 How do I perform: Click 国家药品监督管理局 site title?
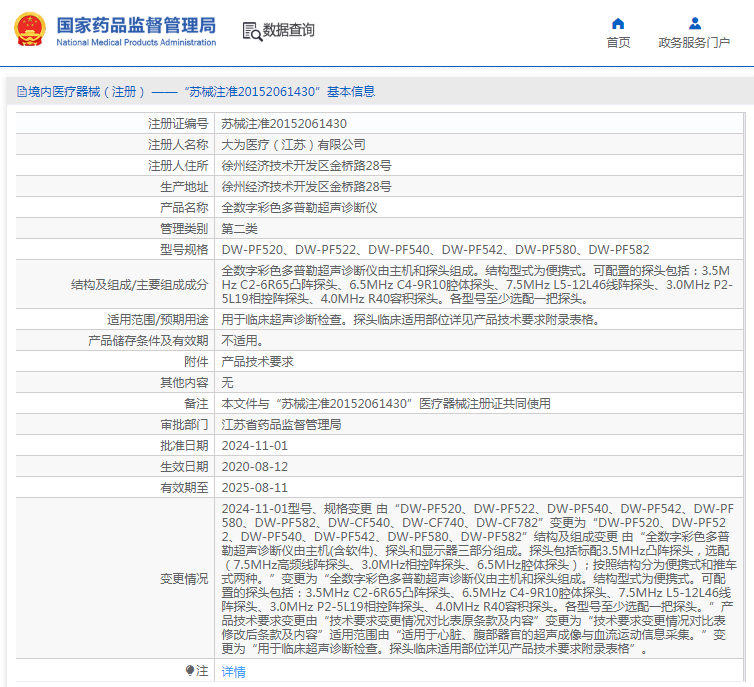(x=136, y=25)
